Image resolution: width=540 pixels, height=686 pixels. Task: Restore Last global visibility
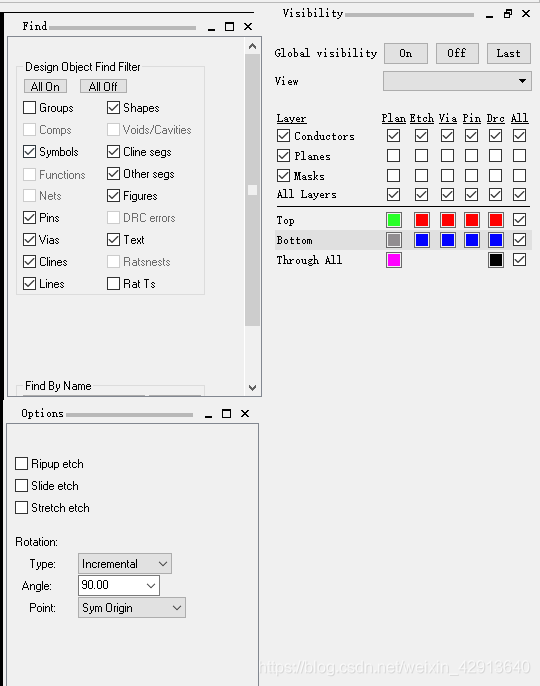point(508,53)
